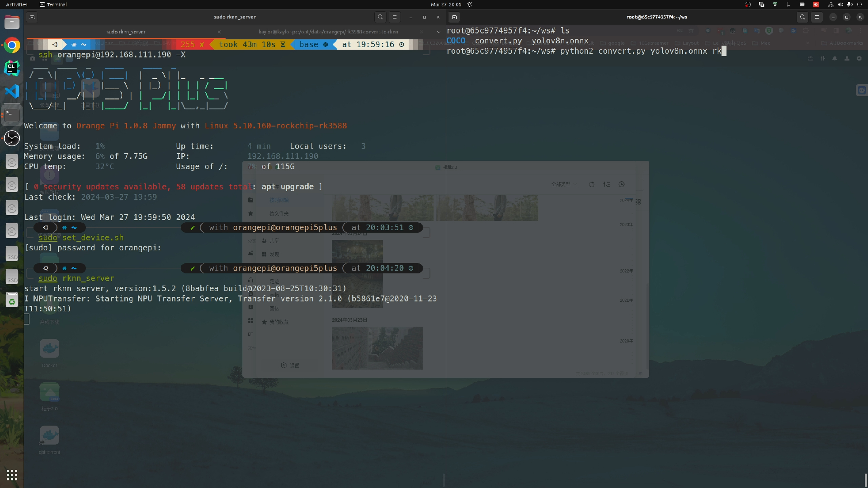This screenshot has width=868, height=488.
Task: Toggle the clock/history icon in file panel
Action: [x=621, y=184]
